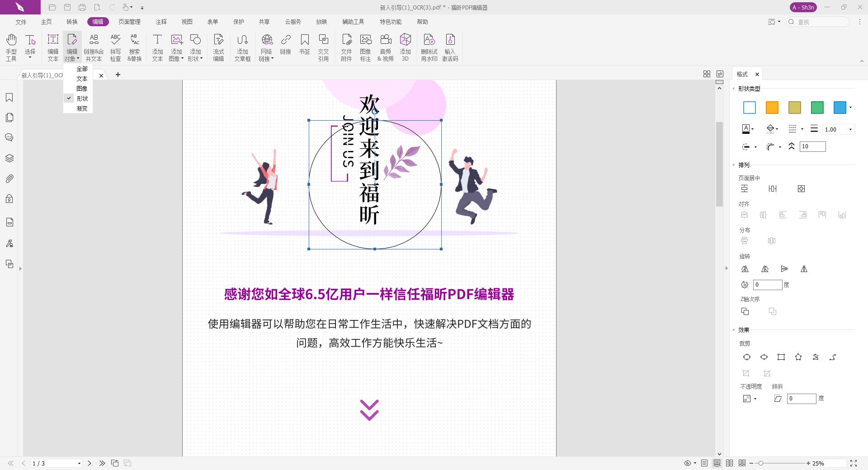Select the 手型工具 hand tool
The height and width of the screenshot is (470, 868).
pos(11,47)
